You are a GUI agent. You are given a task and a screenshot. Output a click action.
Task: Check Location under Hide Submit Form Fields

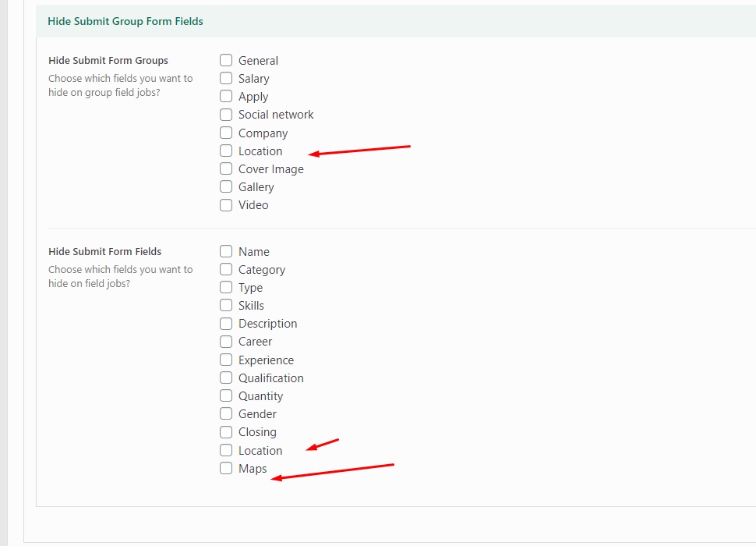tap(226, 450)
